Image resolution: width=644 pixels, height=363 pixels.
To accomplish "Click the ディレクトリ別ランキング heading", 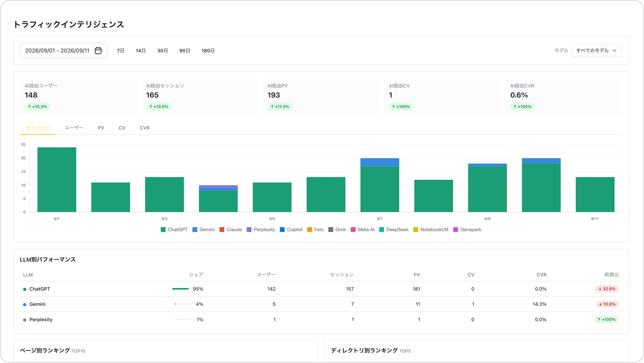I will (x=364, y=350).
